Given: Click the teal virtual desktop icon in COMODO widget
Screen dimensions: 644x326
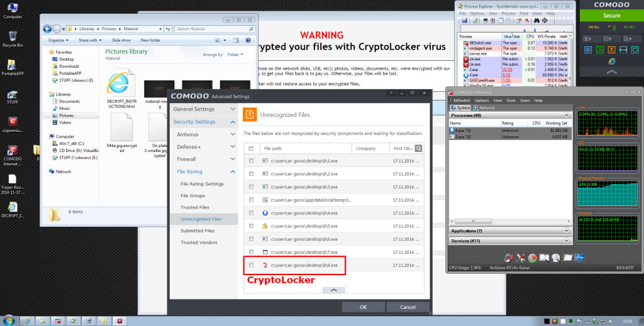Looking at the screenshot, I should click(x=623, y=50).
